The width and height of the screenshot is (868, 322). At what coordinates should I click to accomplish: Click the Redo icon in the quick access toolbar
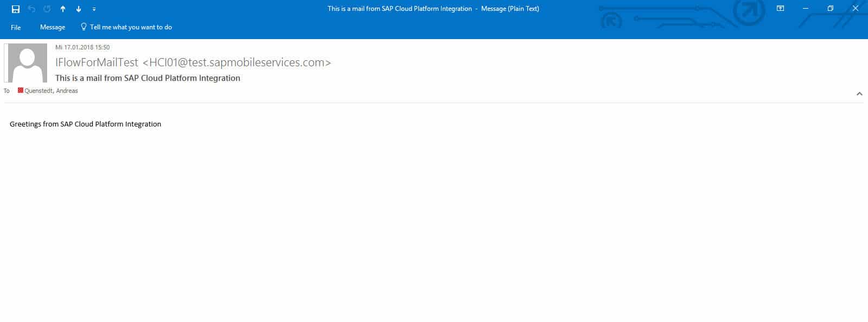47,9
